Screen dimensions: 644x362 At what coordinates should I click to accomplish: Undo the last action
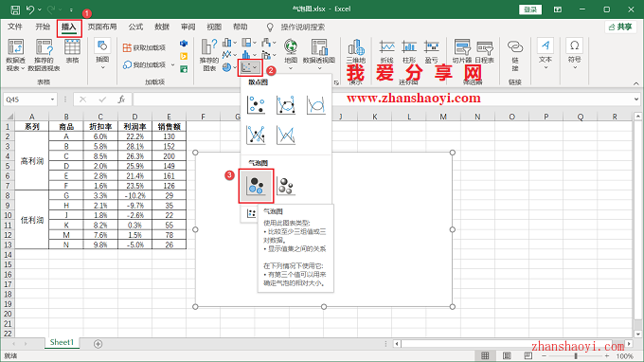click(x=30, y=9)
